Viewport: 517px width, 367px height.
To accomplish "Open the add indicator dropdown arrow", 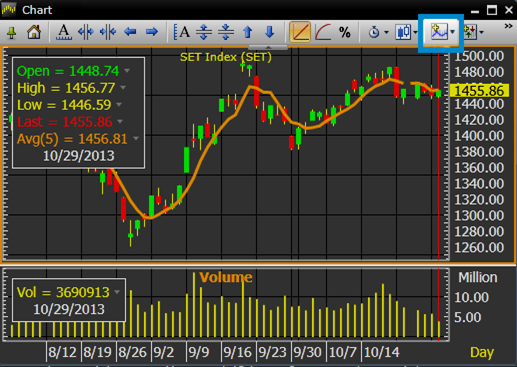I will pyautogui.click(x=452, y=32).
